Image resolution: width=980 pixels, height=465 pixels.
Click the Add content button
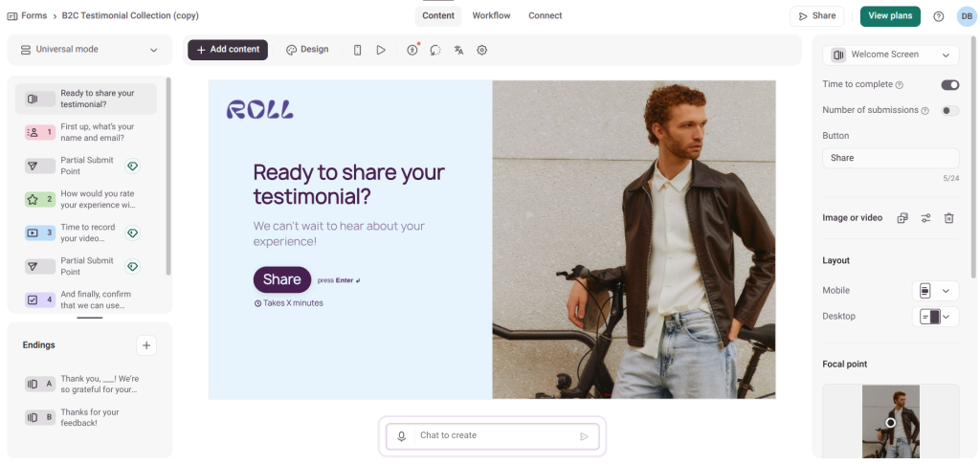(x=228, y=50)
